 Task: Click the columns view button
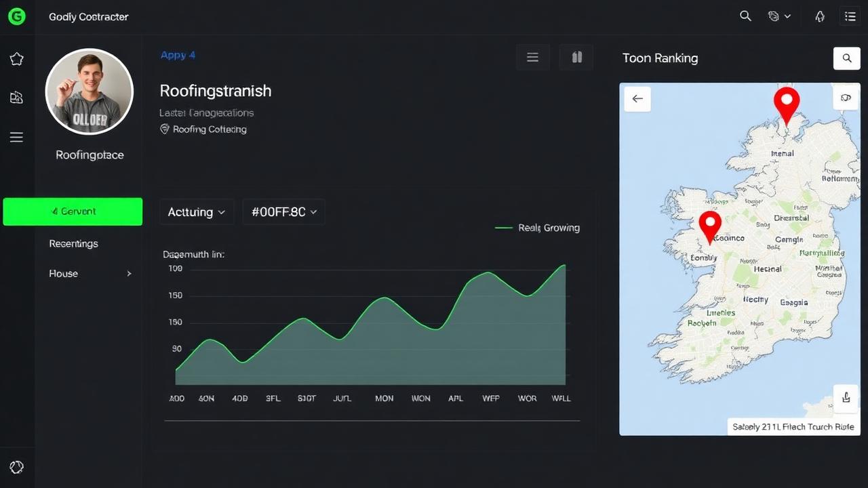[x=576, y=58]
